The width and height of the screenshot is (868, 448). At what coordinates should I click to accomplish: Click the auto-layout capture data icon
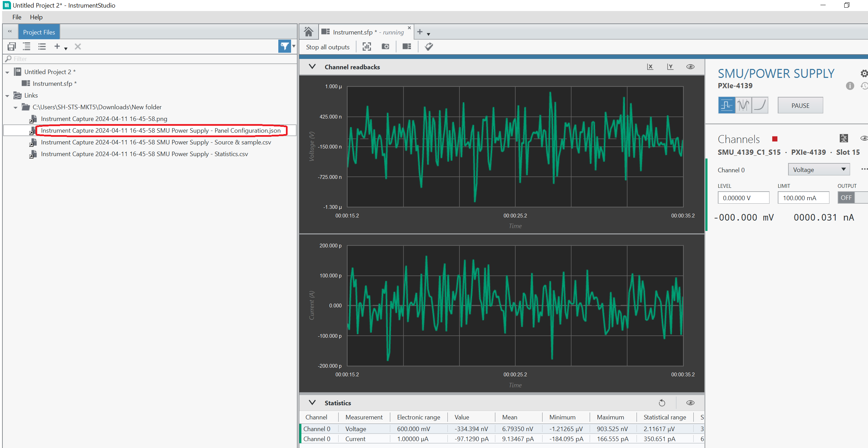coord(367,47)
